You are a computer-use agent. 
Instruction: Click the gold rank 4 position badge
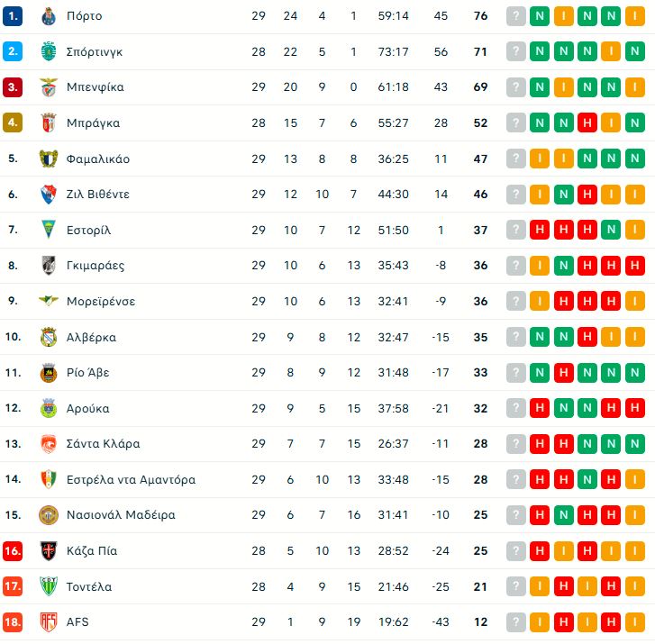[x=13, y=123]
